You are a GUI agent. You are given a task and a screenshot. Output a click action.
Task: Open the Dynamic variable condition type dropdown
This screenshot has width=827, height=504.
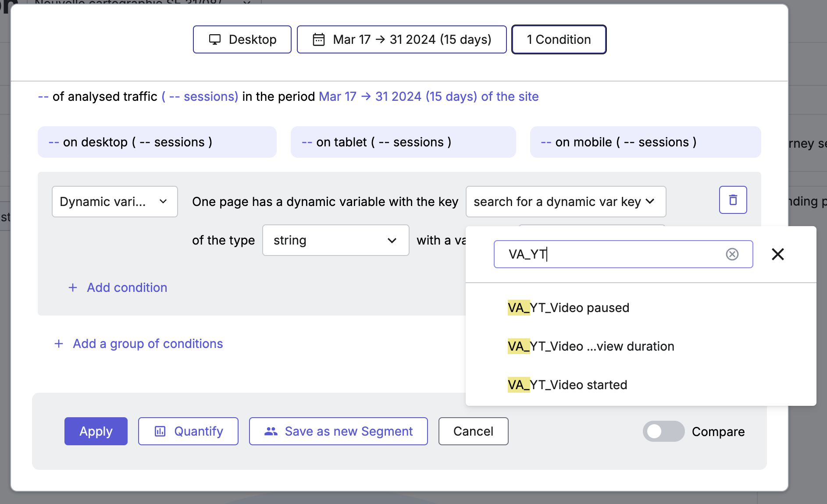click(x=114, y=202)
